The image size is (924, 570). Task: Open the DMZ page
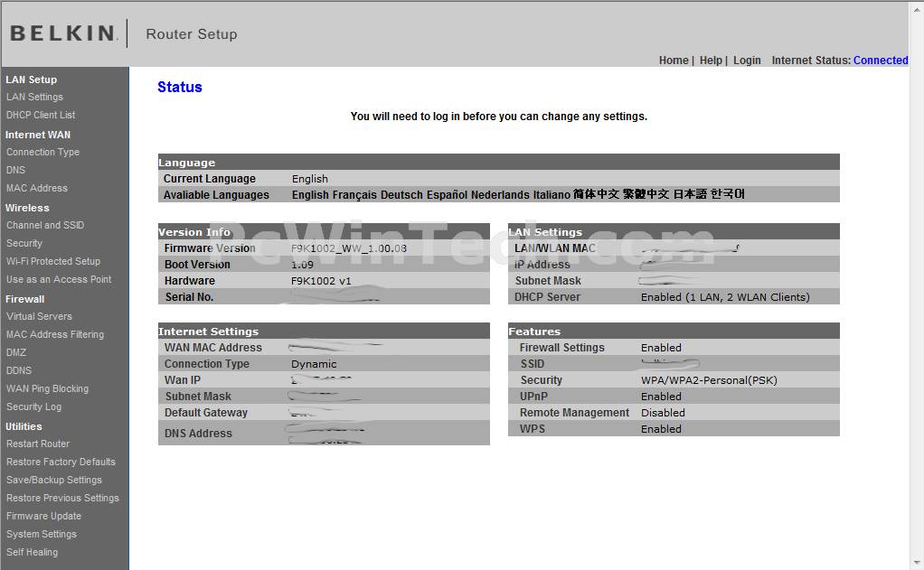click(x=16, y=352)
